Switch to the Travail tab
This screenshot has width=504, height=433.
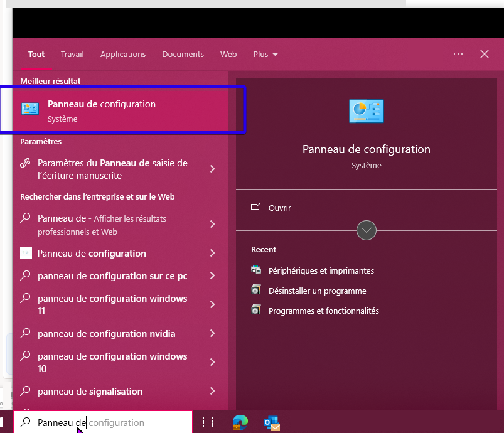[72, 55]
